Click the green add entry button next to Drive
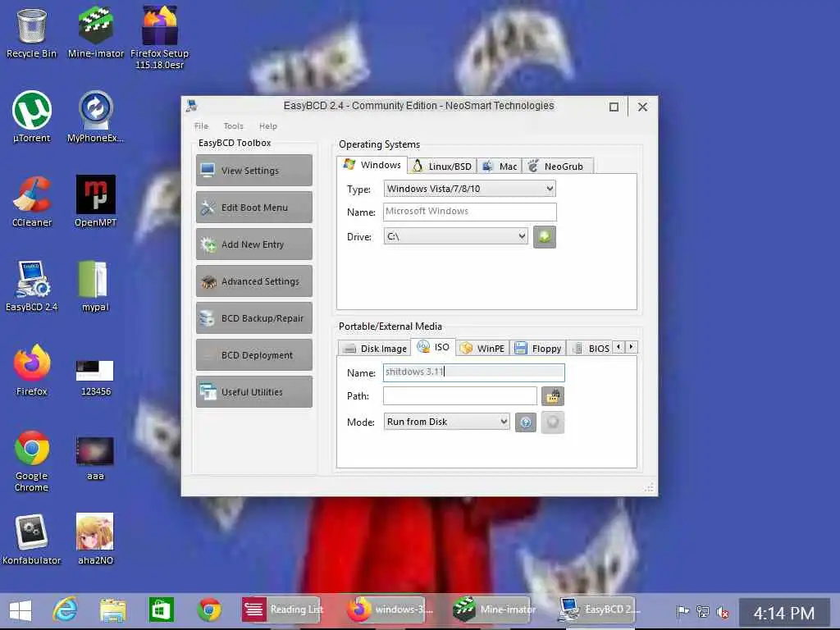This screenshot has height=630, width=840. point(545,236)
